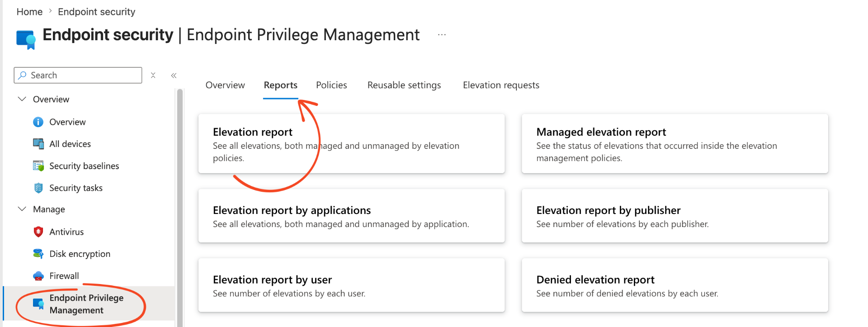Open the Elevation report card
Image resolution: width=868 pixels, height=327 pixels.
tap(351, 143)
